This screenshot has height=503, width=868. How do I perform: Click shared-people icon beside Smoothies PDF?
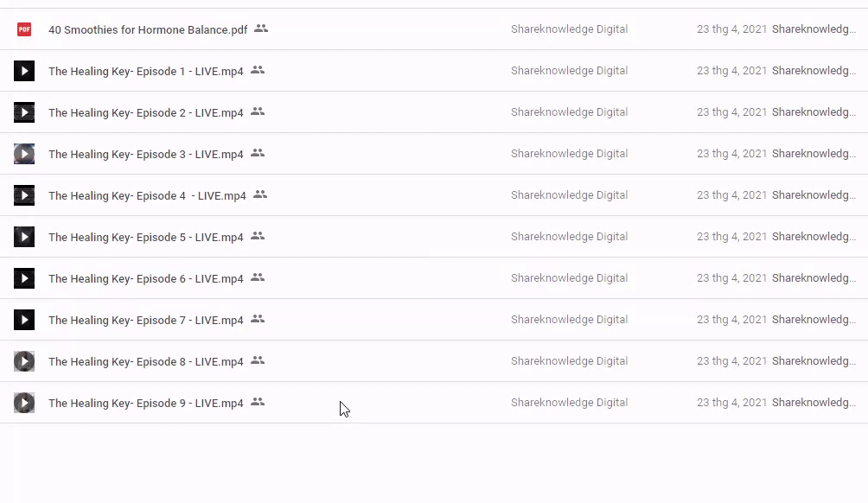tap(261, 29)
